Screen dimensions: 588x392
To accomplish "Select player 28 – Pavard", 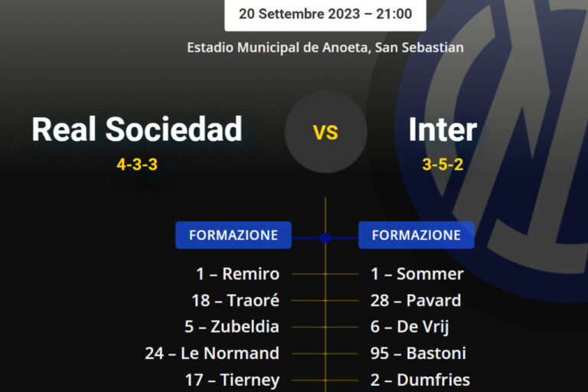I will [416, 301].
